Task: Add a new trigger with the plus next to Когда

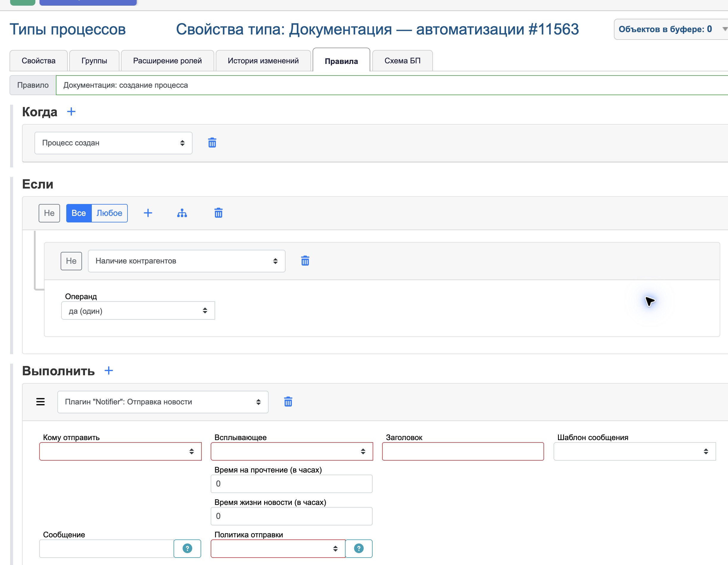Action: pos(71,112)
